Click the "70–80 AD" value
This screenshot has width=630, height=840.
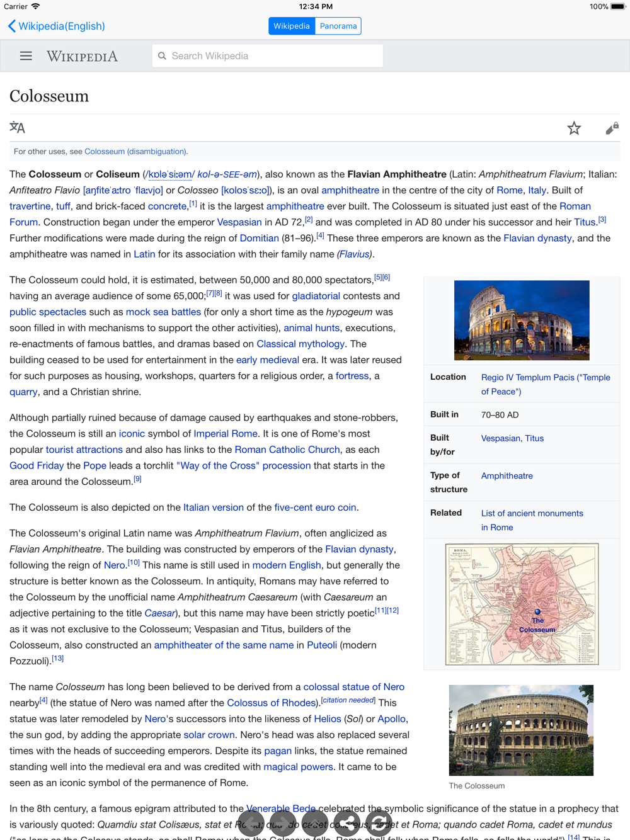(500, 415)
